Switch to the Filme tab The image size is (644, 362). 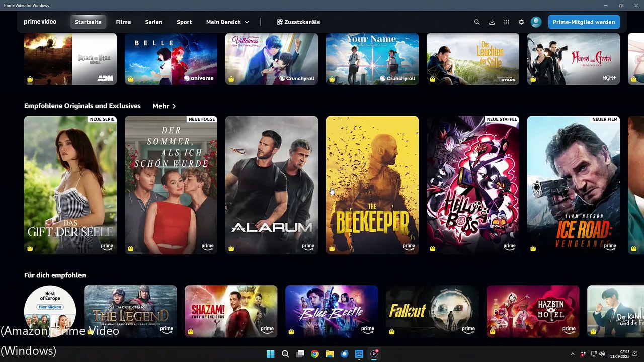pyautogui.click(x=123, y=22)
